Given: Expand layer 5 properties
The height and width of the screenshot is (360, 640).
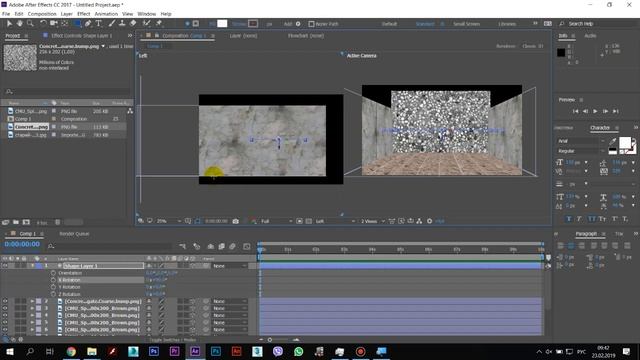Looking at the screenshot, I should tap(32, 322).
